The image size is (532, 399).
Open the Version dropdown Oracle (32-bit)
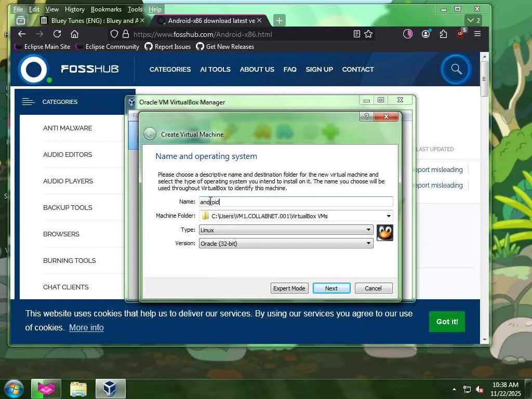pyautogui.click(x=286, y=243)
